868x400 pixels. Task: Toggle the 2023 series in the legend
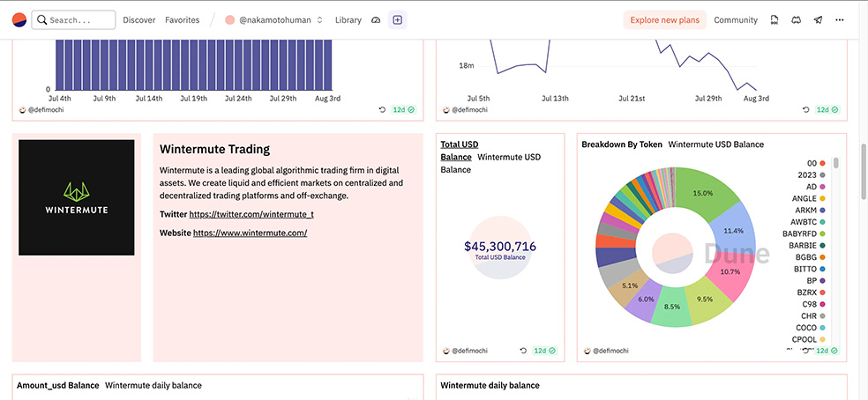pos(812,174)
